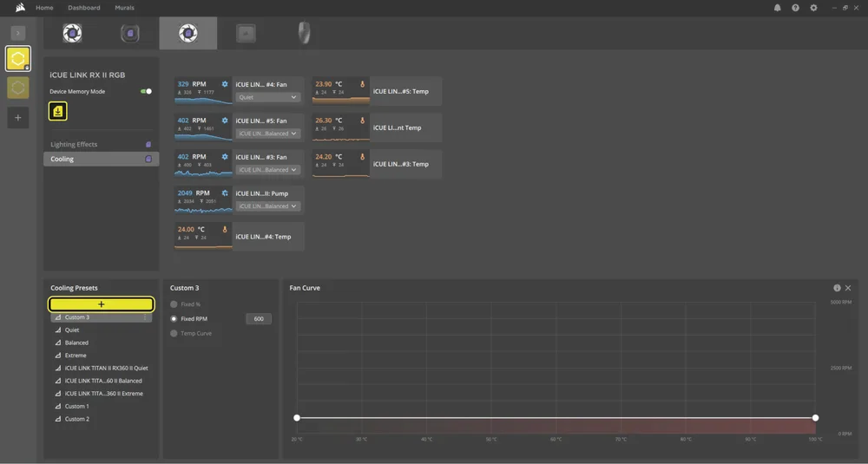Open Quiet preset dropdown for #4 Fan
This screenshot has width=868, height=464.
[268, 97]
